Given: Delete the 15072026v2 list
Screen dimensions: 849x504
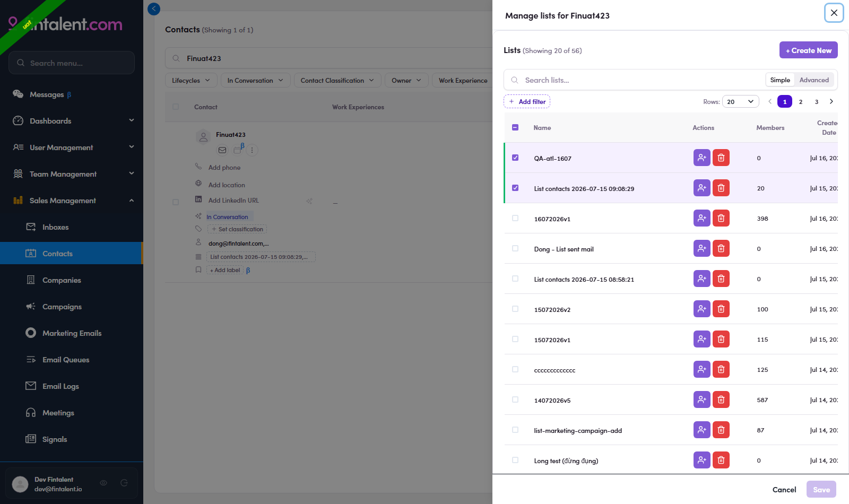Looking at the screenshot, I should tap(721, 309).
